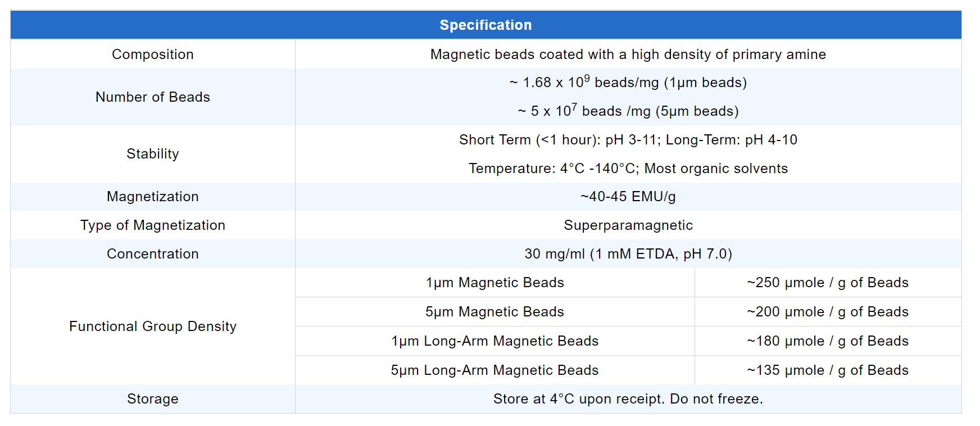Click the ~135 µmole / g value
Screen dimensions: 980x426
click(827, 370)
